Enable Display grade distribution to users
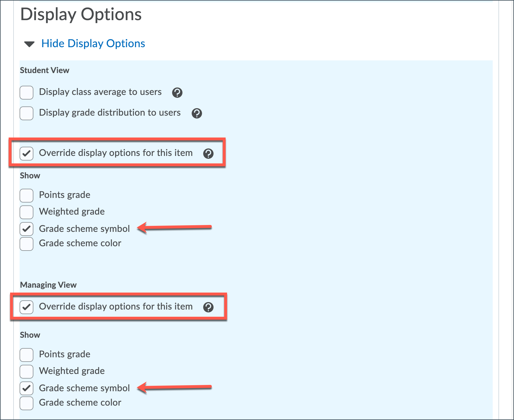 click(x=26, y=113)
